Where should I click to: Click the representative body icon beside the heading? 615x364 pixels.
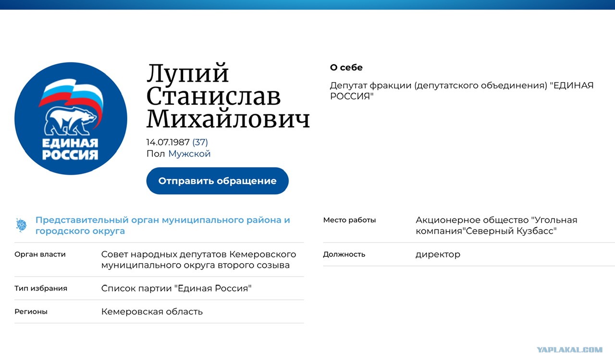click(x=21, y=225)
